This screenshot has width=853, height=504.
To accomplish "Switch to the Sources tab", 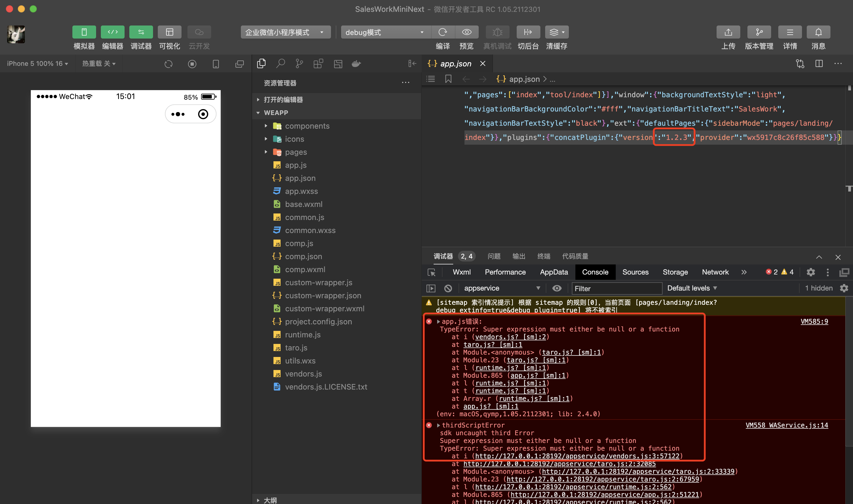I will click(x=635, y=272).
